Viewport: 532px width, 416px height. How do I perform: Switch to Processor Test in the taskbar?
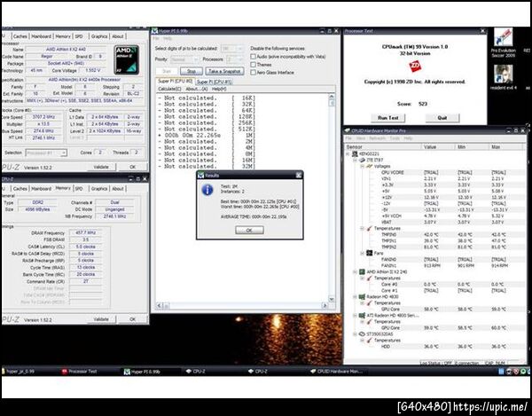click(79, 372)
